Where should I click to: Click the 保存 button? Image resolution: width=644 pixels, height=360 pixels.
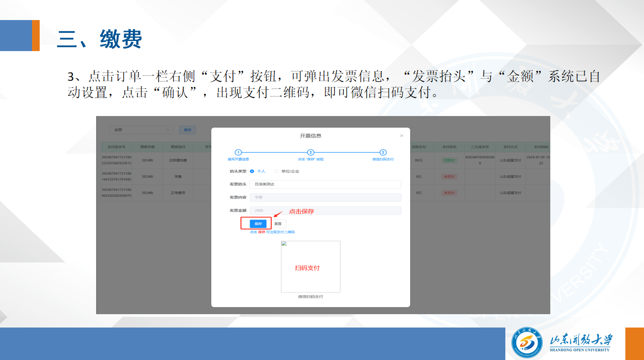tap(258, 223)
